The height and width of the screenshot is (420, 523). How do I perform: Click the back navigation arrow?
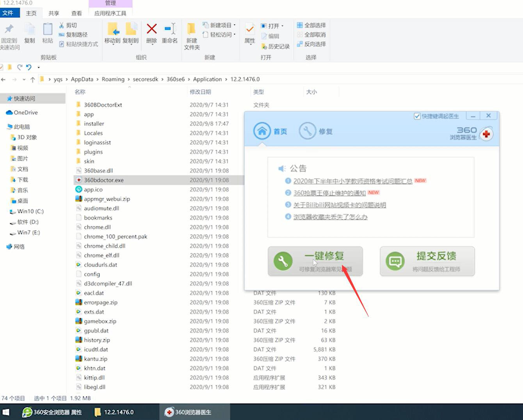(4, 80)
